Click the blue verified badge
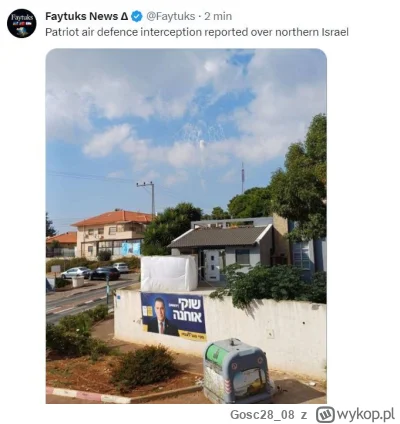The height and width of the screenshot is (424, 400). click(137, 16)
